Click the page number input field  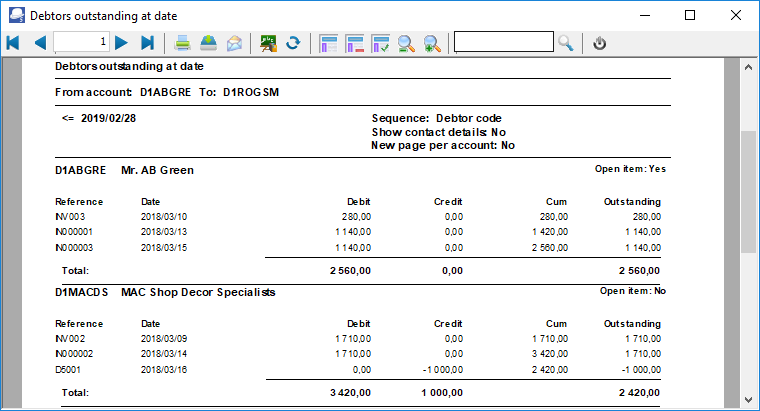pos(81,42)
